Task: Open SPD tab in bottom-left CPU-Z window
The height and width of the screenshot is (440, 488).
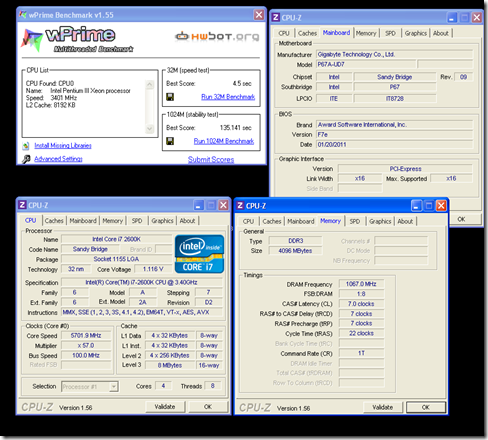Action: click(x=137, y=221)
